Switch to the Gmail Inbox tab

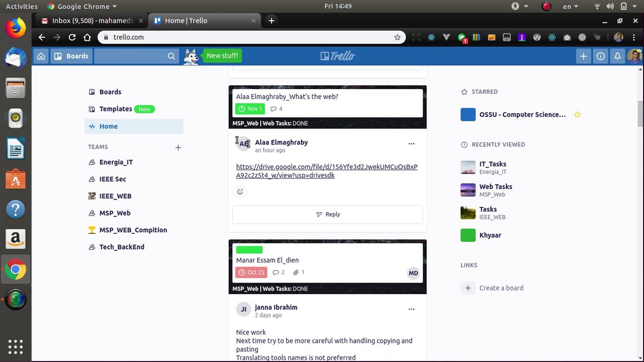(x=93, y=21)
